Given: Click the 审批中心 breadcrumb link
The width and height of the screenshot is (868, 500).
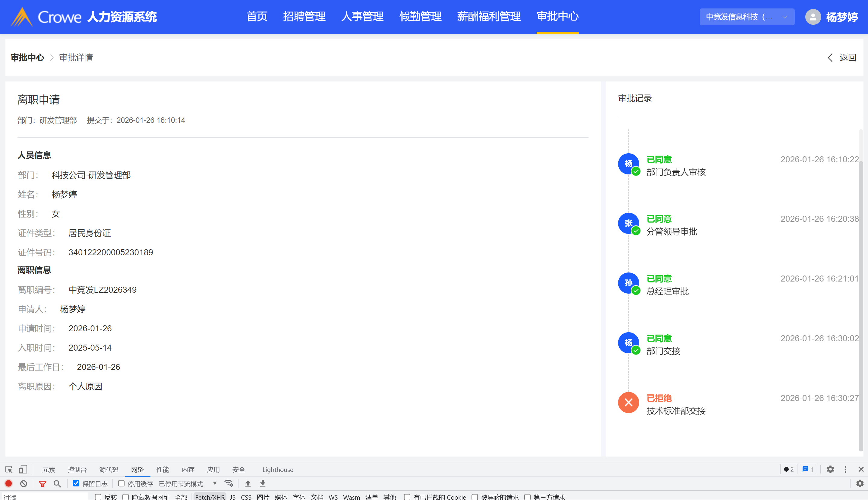Looking at the screenshot, I should coord(27,57).
